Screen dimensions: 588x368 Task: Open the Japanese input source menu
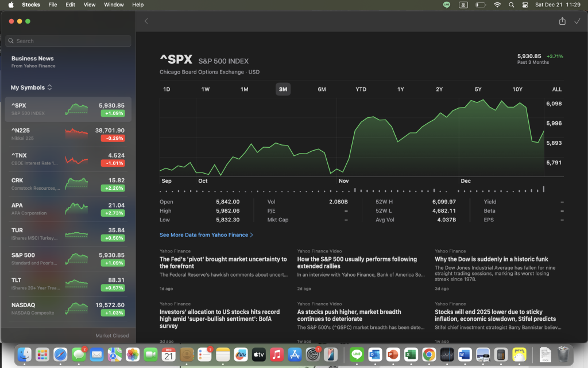463,5
